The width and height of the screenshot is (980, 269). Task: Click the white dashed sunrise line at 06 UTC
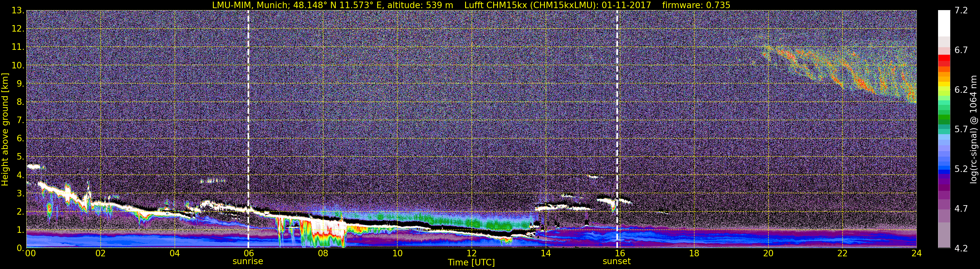[248, 129]
